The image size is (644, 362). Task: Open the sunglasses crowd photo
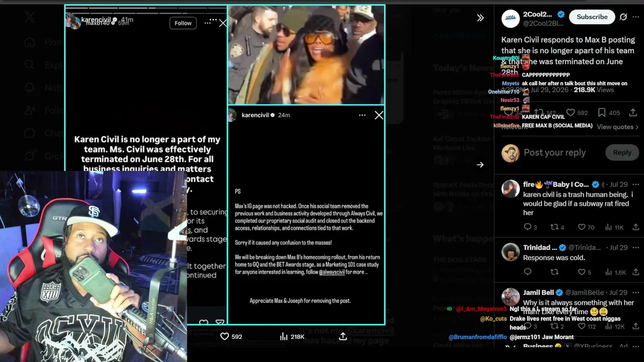[x=306, y=55]
